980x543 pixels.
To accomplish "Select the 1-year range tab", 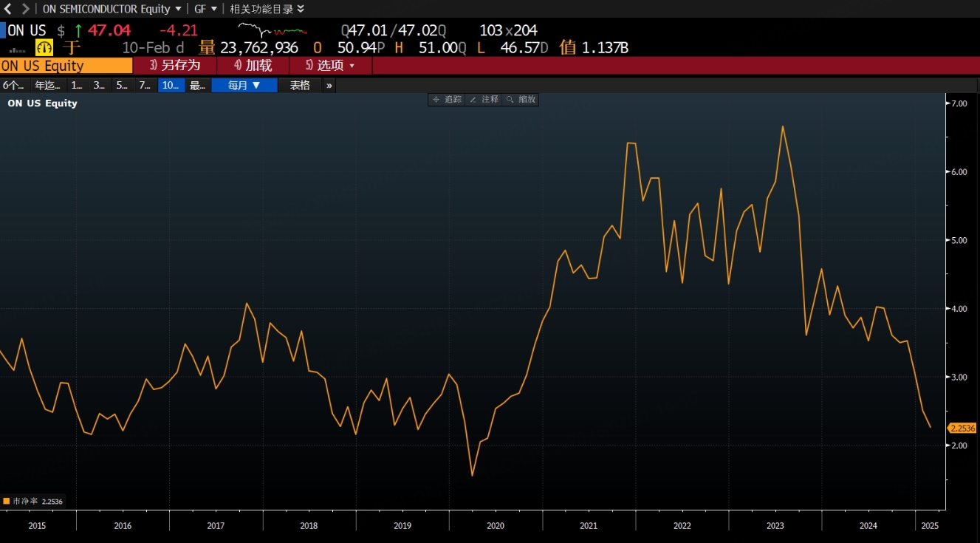I will click(77, 85).
